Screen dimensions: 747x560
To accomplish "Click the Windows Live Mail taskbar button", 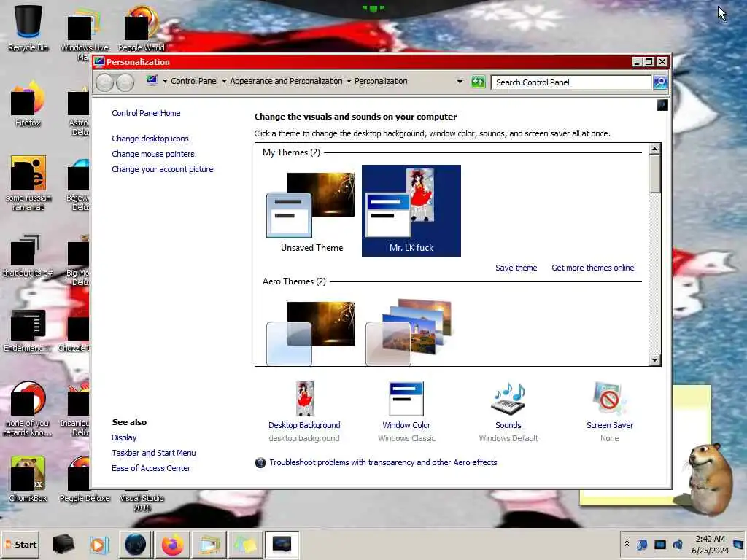I will (x=209, y=544).
